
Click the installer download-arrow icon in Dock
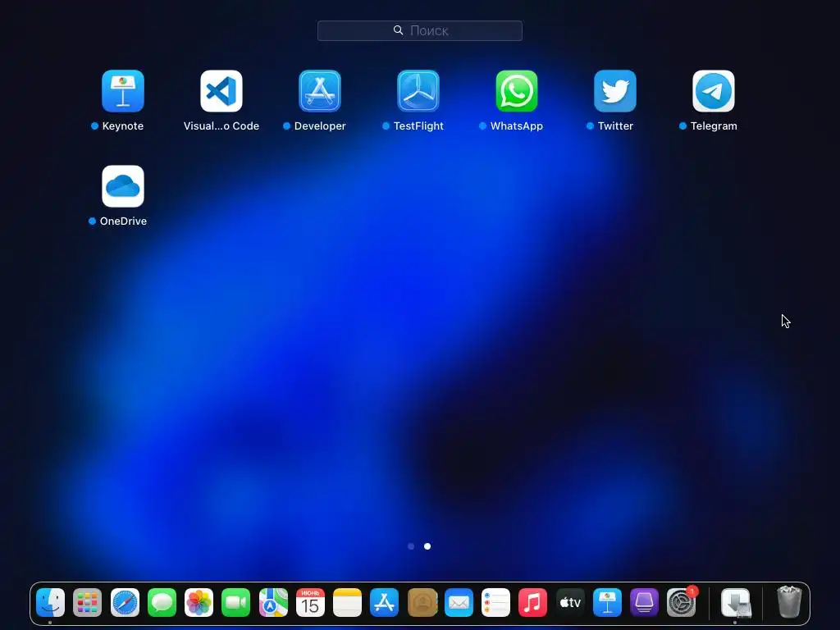736,603
